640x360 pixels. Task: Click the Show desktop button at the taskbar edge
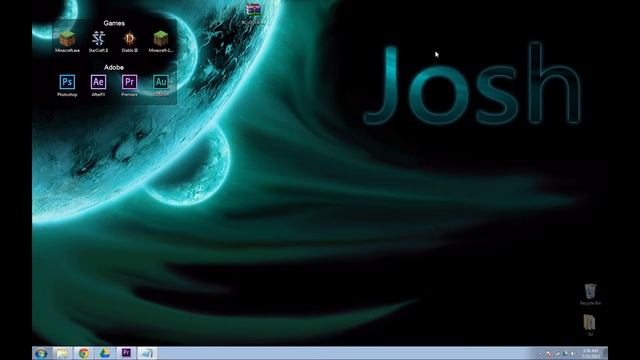[x=605, y=353]
